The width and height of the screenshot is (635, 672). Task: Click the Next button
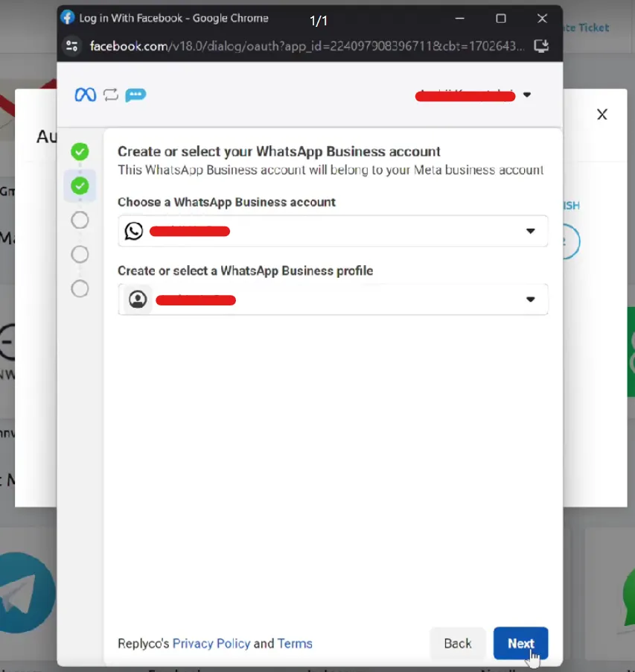coord(520,643)
